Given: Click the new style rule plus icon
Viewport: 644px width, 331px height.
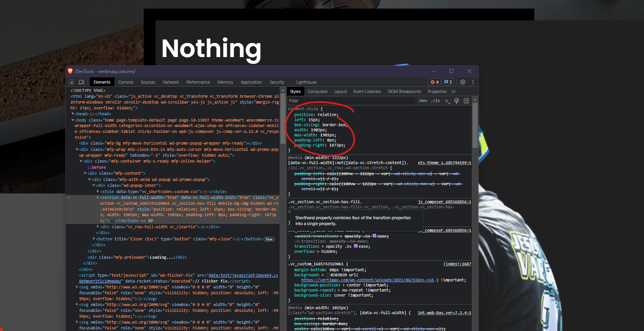Looking at the screenshot, I should (x=447, y=101).
